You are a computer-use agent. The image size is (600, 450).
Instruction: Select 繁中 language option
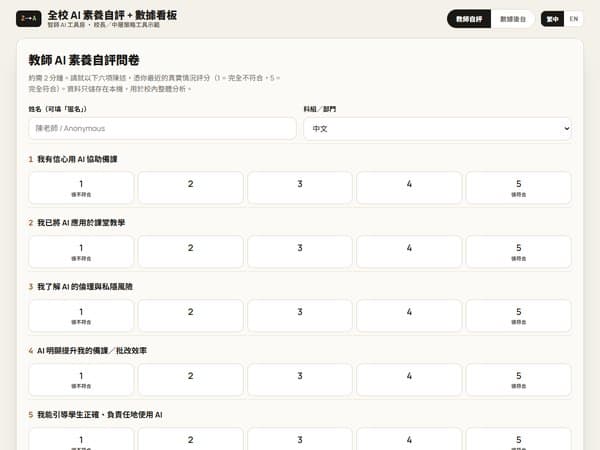[x=553, y=19]
